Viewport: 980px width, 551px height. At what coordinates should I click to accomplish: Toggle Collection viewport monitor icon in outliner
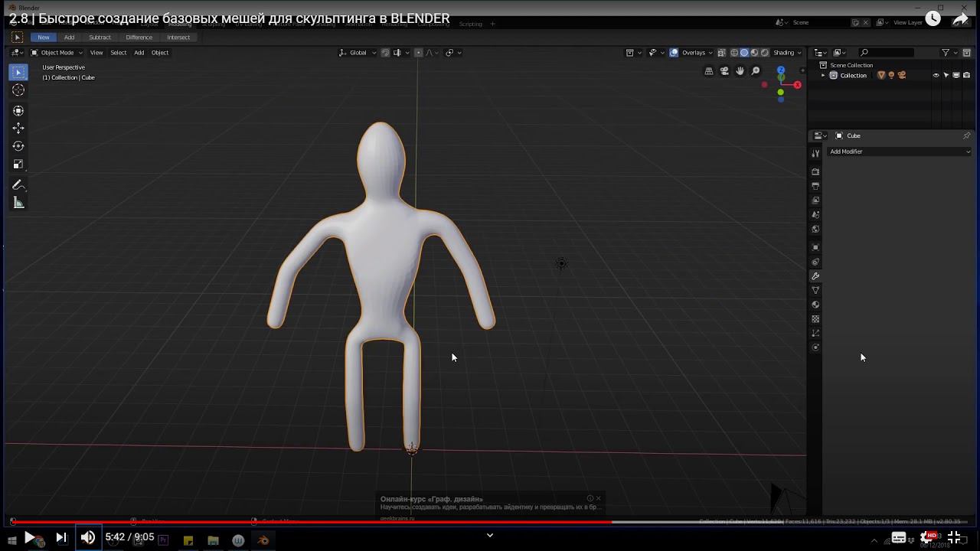tap(956, 76)
